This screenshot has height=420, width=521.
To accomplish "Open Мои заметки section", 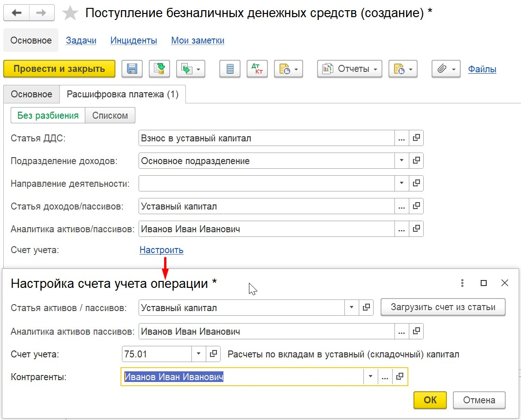I will coord(198,40).
